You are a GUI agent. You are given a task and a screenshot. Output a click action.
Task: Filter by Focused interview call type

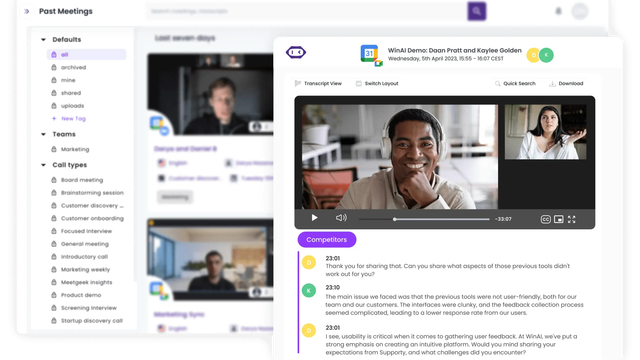(x=87, y=231)
